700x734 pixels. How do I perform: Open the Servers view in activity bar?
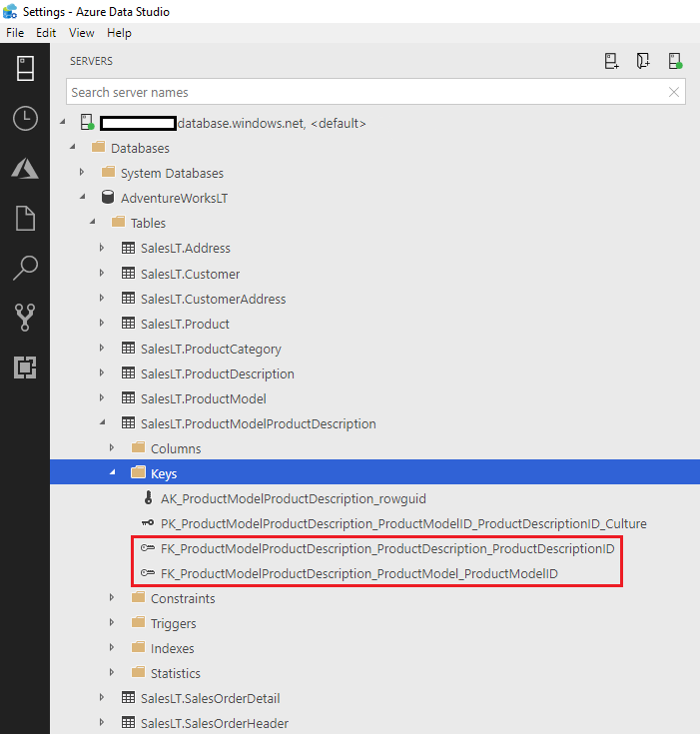point(25,69)
